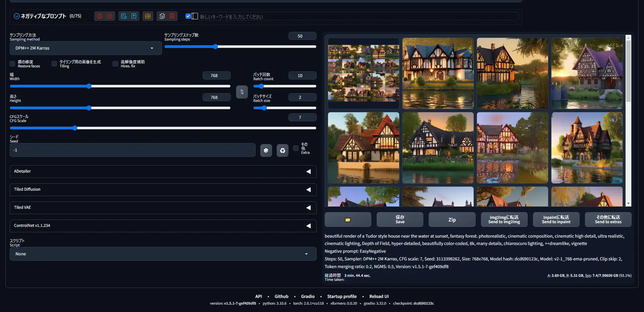The height and width of the screenshot is (312, 644).
Task: Click the recycle reuse seed button
Action: coord(282,150)
